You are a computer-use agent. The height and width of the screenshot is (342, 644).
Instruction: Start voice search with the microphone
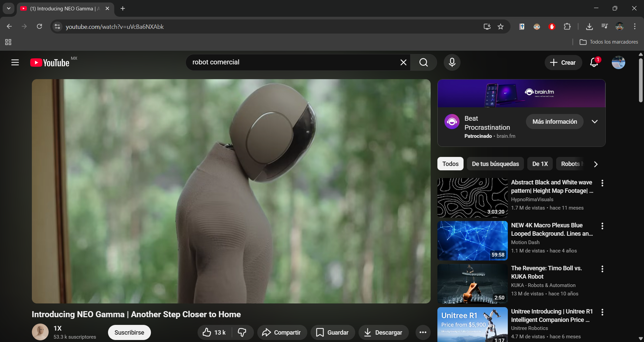coord(452,62)
